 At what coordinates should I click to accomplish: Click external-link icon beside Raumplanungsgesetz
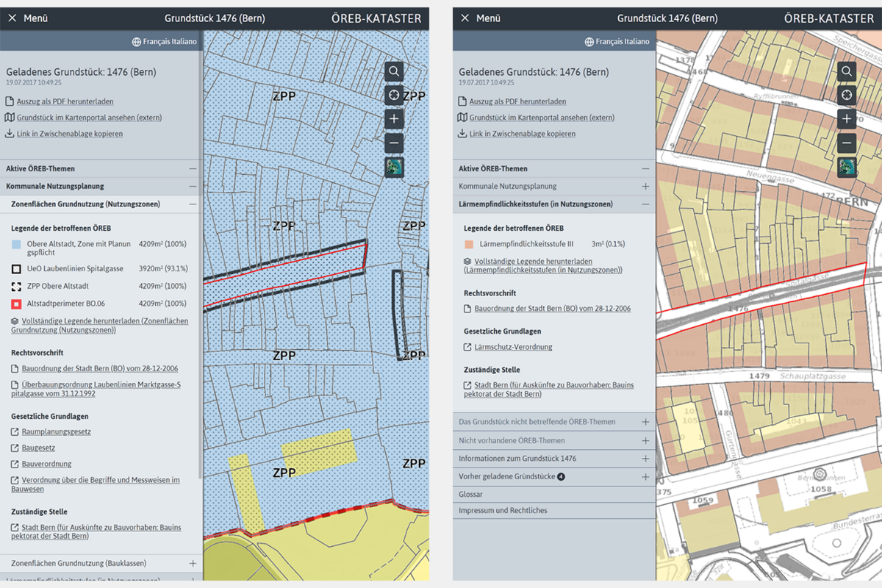15,432
